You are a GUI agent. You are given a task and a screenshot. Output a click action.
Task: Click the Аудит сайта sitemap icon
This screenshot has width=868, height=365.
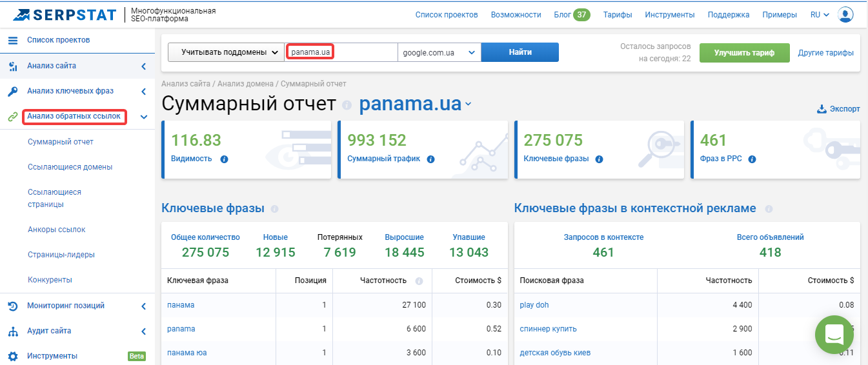click(12, 331)
